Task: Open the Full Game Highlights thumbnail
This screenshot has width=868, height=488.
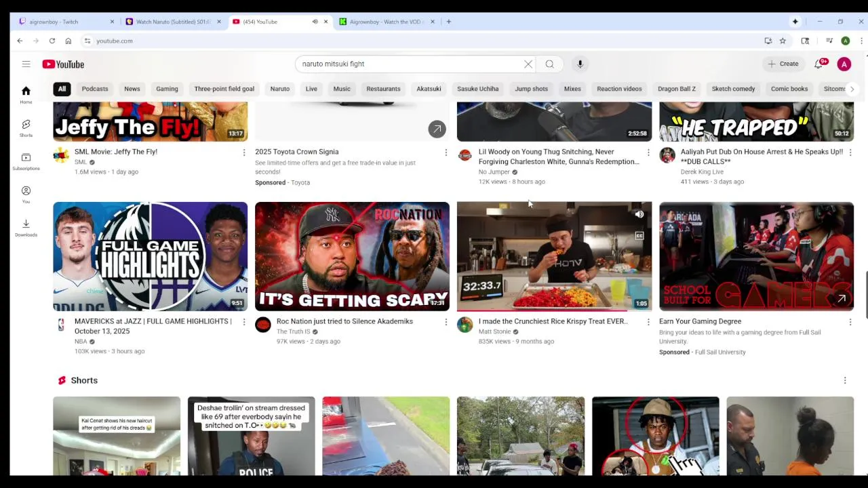Action: (151, 256)
